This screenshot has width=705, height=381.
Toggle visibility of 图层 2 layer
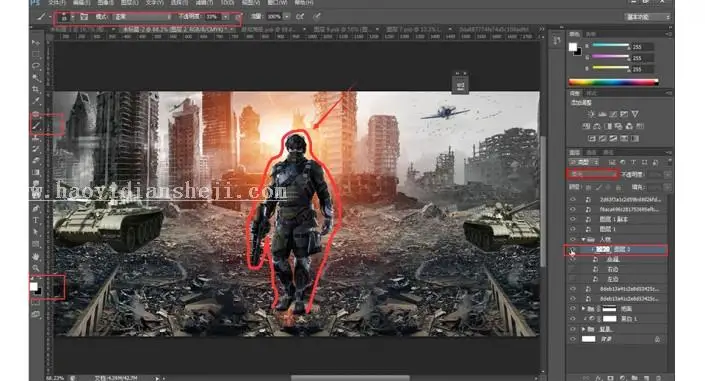point(573,249)
